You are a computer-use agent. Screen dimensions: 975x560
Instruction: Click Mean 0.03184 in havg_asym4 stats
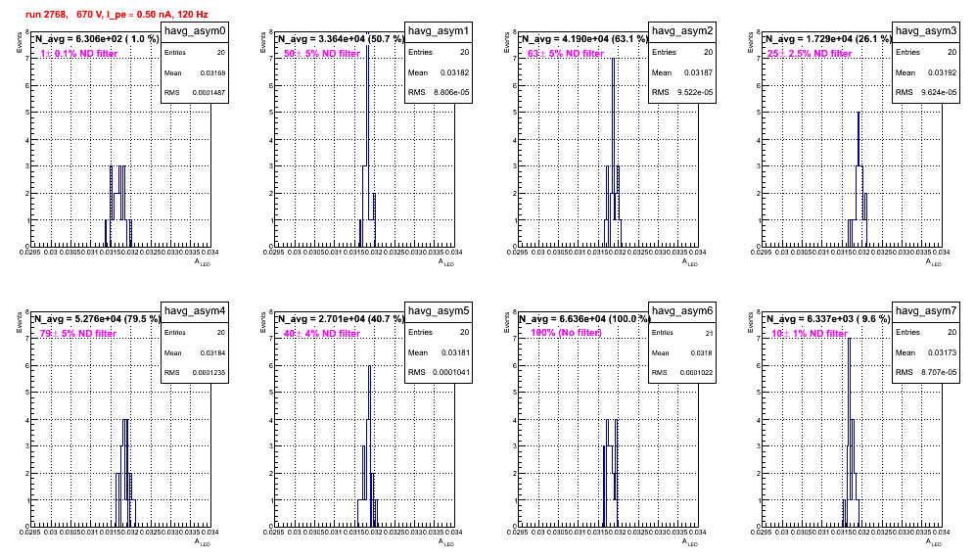[195, 352]
